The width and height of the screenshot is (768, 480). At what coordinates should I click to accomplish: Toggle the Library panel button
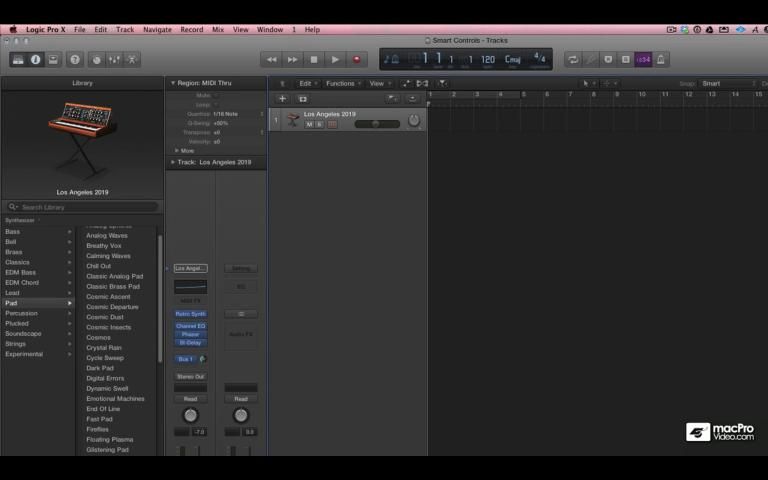17,60
